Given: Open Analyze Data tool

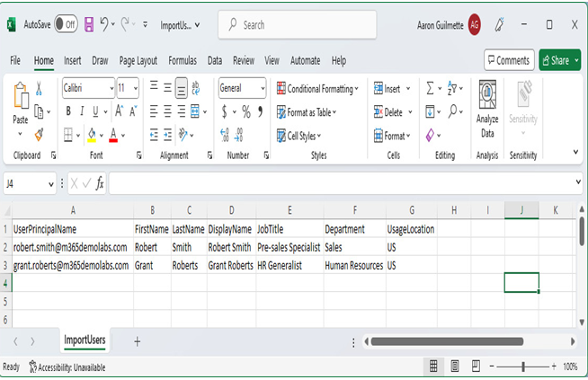Looking at the screenshot, I should coord(487,110).
